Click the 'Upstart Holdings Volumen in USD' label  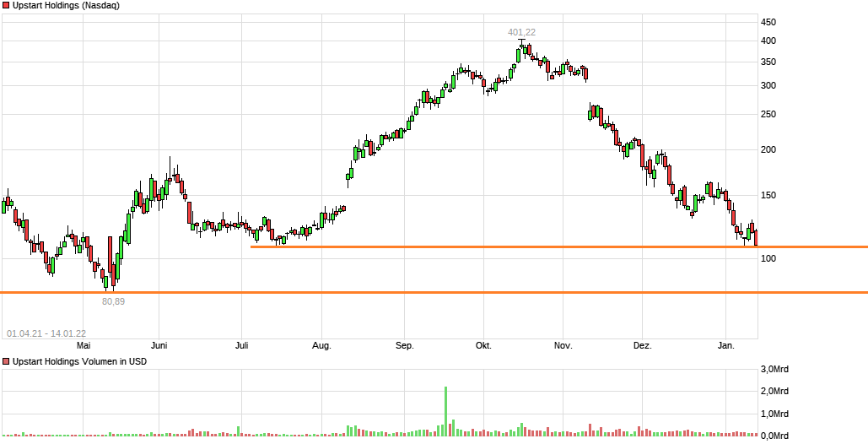pos(79,361)
